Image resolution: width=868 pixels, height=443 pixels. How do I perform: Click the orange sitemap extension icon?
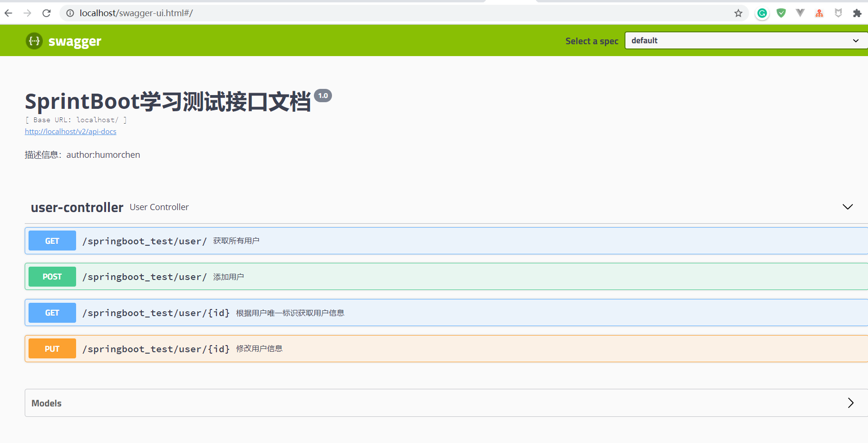coord(819,13)
